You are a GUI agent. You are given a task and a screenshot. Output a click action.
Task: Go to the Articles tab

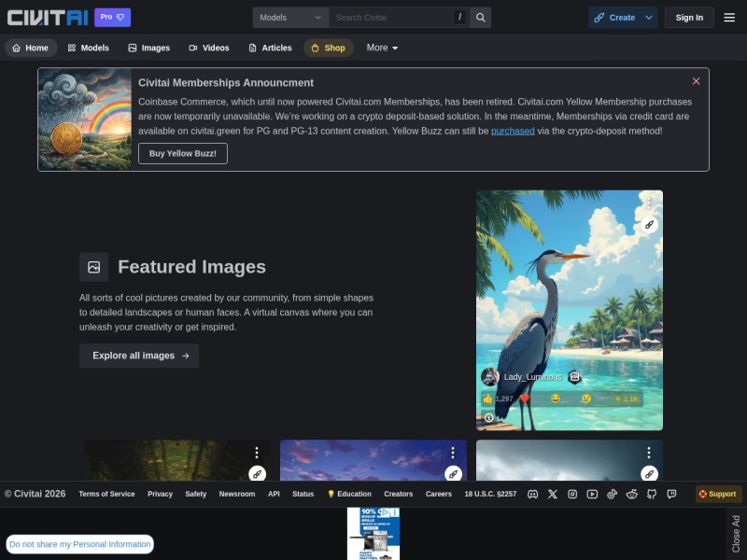click(x=270, y=48)
